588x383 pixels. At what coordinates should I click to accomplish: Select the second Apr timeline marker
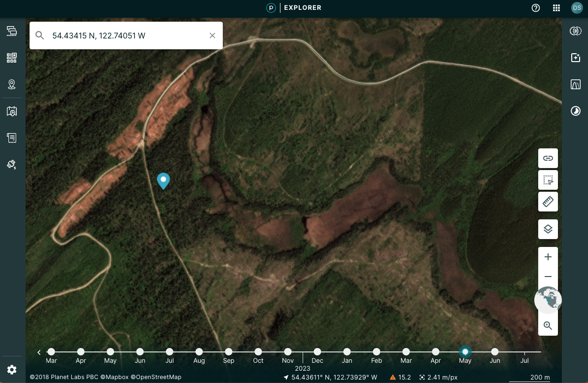coord(435,351)
